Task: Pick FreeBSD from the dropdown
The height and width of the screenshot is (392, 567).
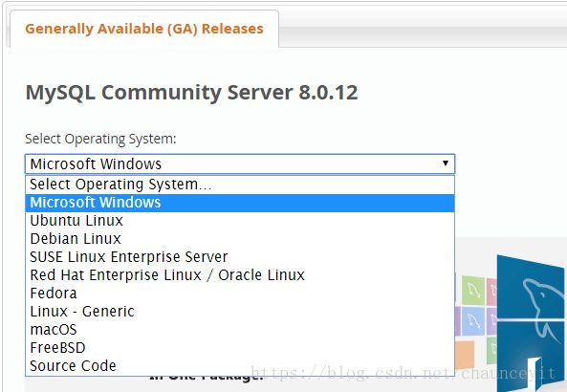Action: 240,347
